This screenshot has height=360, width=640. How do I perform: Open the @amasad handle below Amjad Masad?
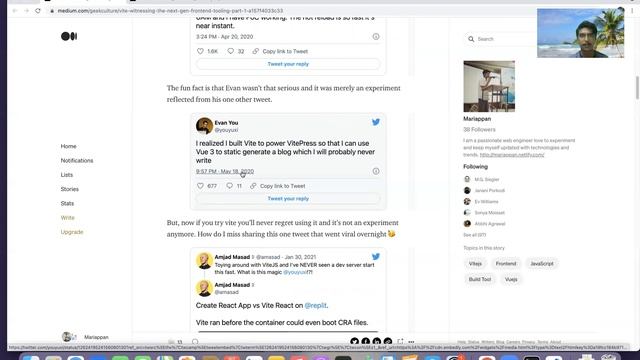pyautogui.click(x=227, y=292)
